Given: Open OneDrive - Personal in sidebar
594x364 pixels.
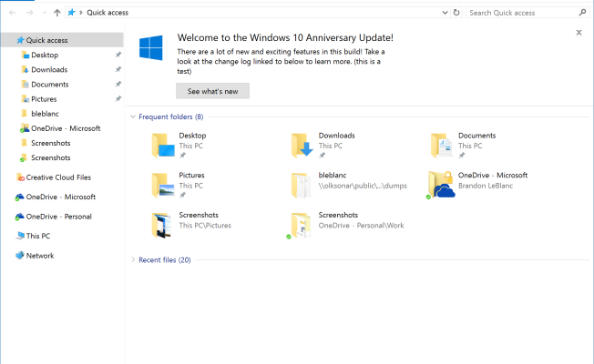Looking at the screenshot, I should point(58,217).
